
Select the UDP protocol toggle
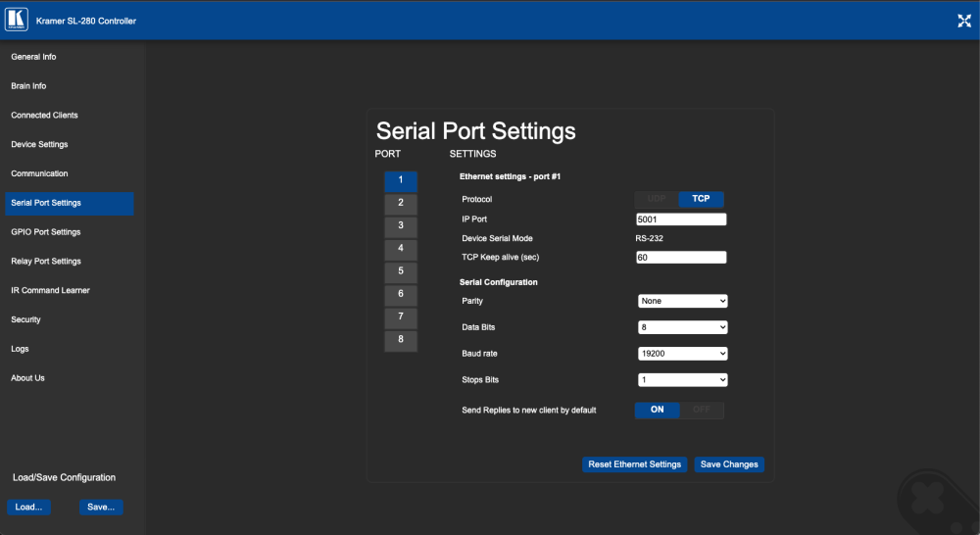point(657,199)
